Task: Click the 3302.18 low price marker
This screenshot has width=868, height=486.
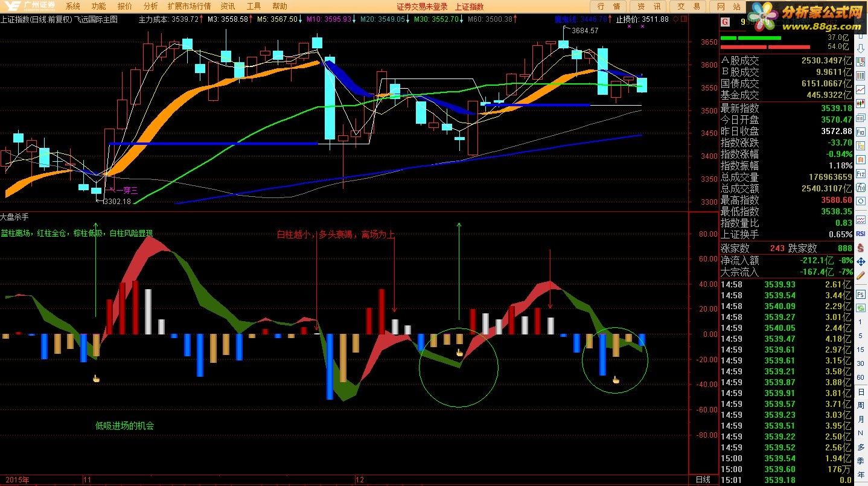Action: click(117, 202)
